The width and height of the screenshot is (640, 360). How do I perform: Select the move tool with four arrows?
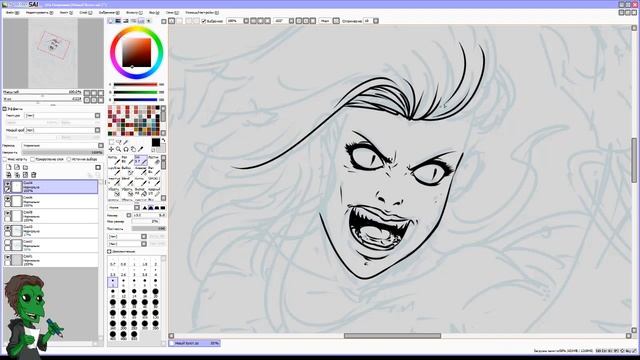111,149
